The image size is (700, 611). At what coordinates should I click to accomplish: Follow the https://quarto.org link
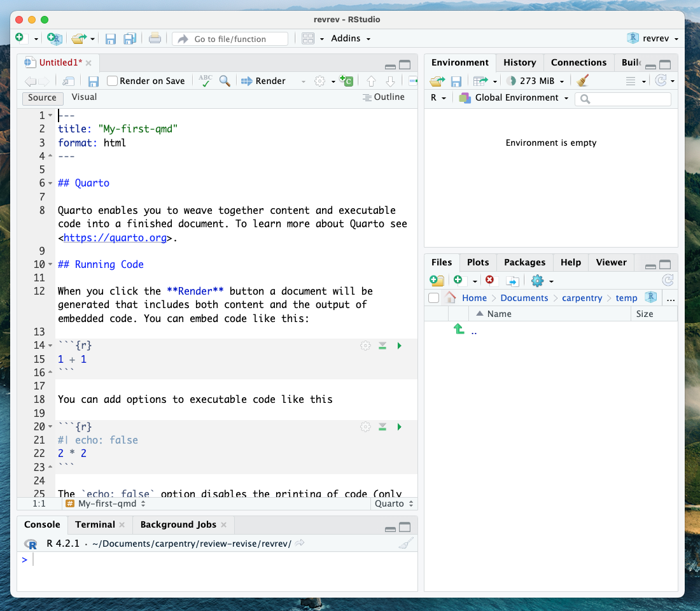click(115, 237)
